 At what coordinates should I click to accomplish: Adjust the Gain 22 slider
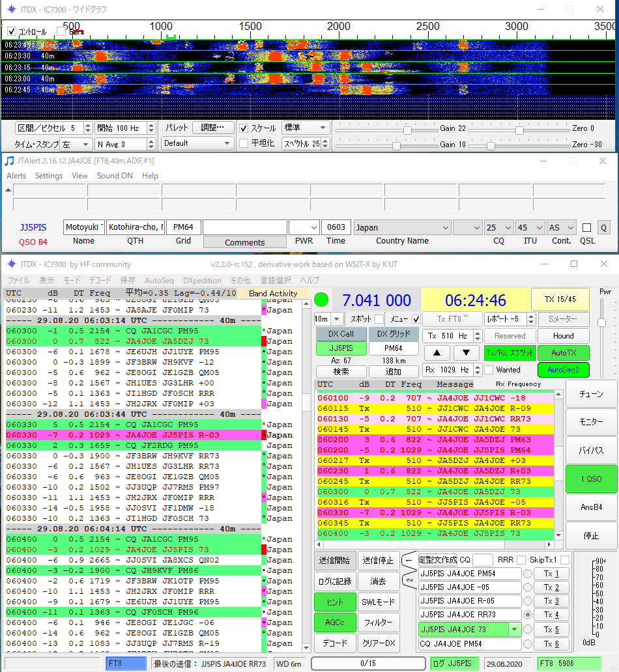click(407, 130)
